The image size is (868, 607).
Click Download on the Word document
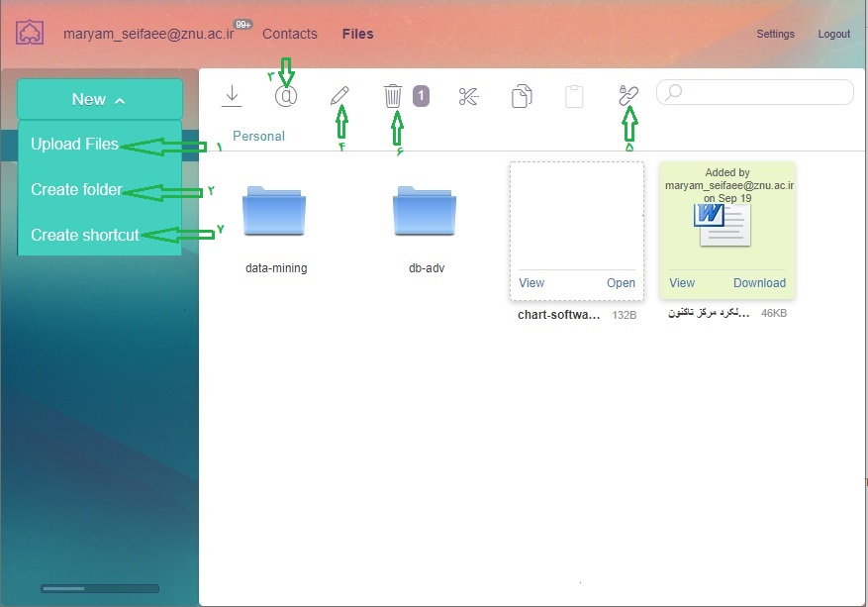759,282
